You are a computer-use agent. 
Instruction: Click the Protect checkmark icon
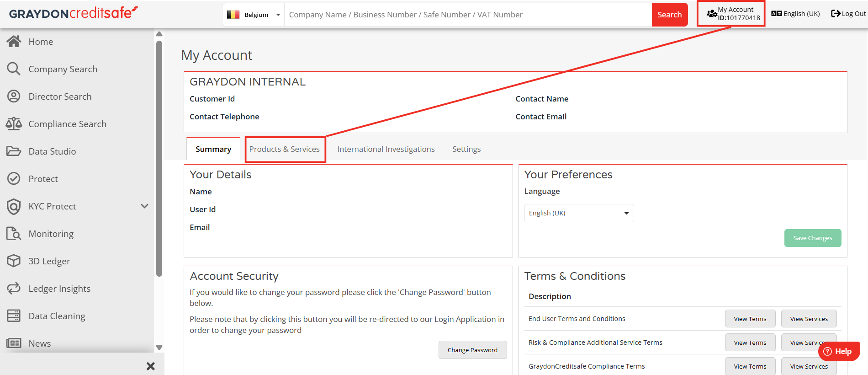click(14, 179)
